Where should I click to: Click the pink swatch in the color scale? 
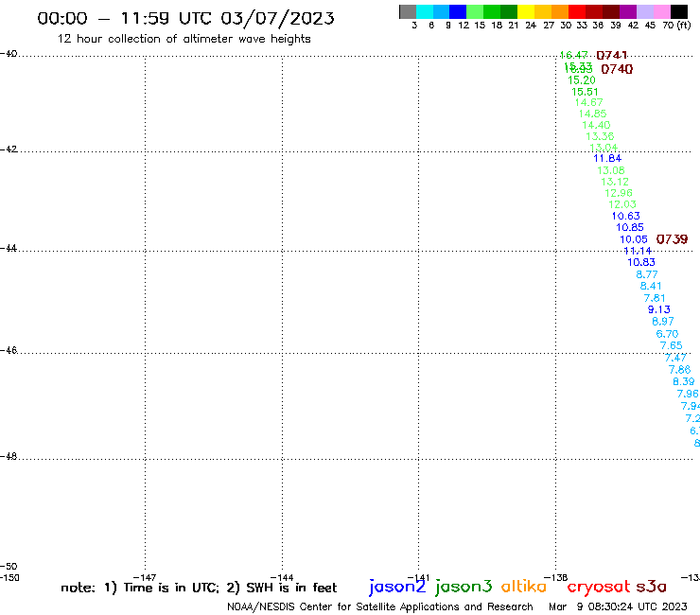pos(661,11)
